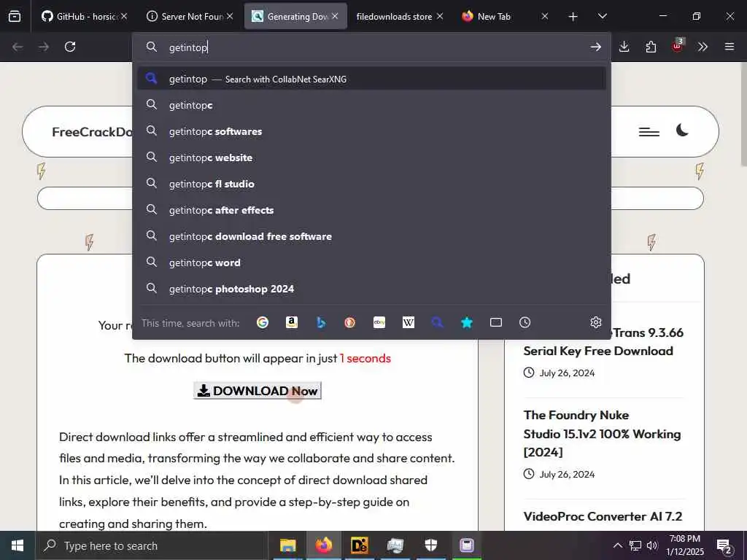Image resolution: width=747 pixels, height=560 pixels.
Task: Search this time with DuckDuckGo
Action: coord(349,322)
